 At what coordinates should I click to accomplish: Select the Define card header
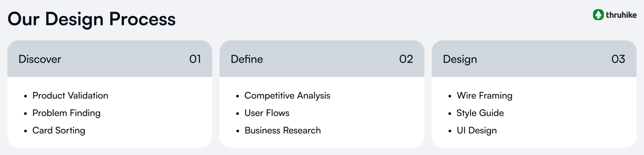[247, 59]
